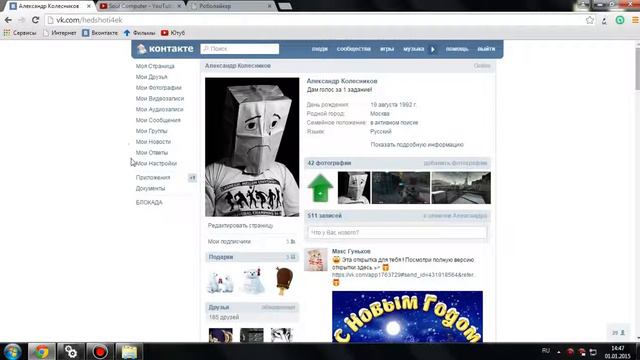Viewport: 640px width, 360px height.
Task: Open Мои Настройки in sidebar
Action: pos(156,163)
